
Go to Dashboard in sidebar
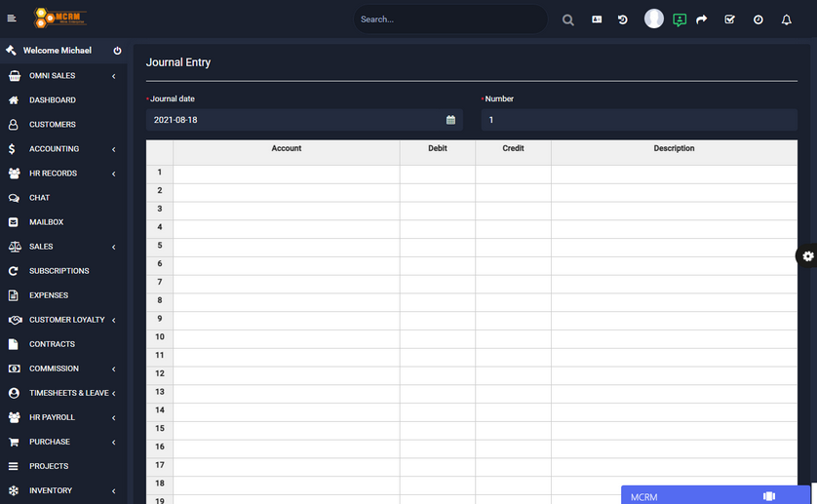(53, 100)
